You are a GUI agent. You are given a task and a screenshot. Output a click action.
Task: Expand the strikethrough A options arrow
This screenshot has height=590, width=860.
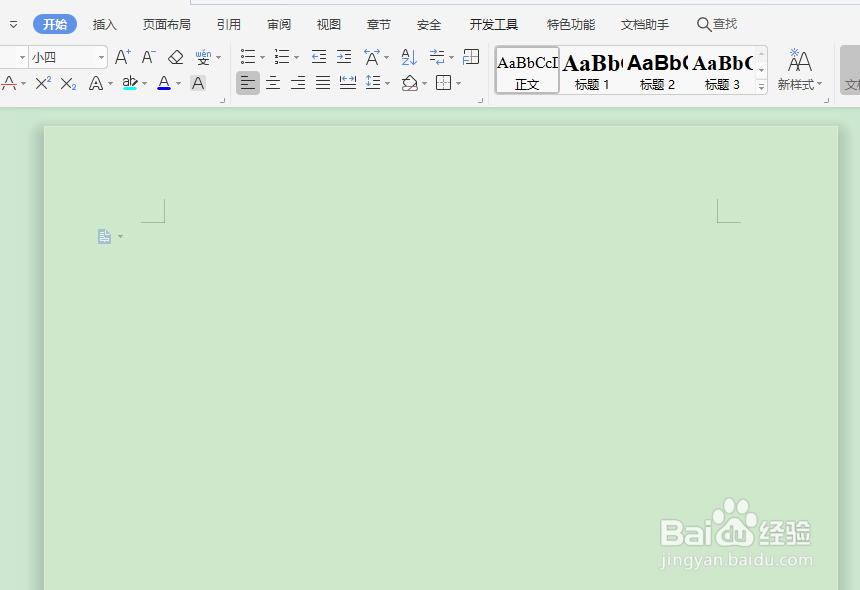click(24, 84)
